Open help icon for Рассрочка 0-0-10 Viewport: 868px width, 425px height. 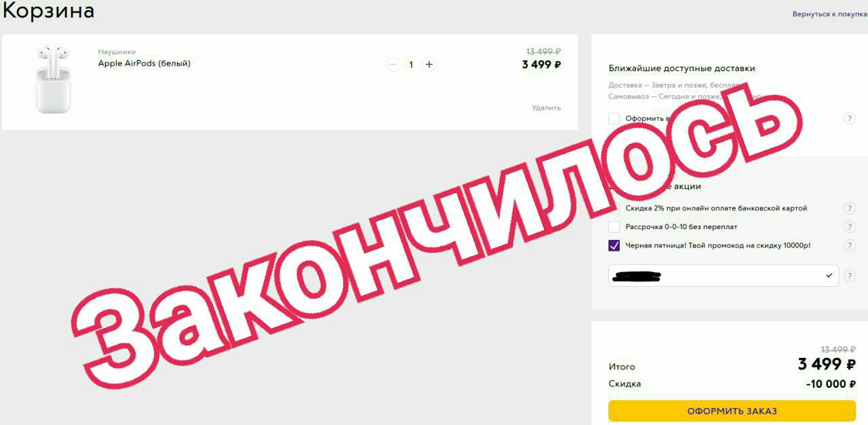click(x=849, y=227)
